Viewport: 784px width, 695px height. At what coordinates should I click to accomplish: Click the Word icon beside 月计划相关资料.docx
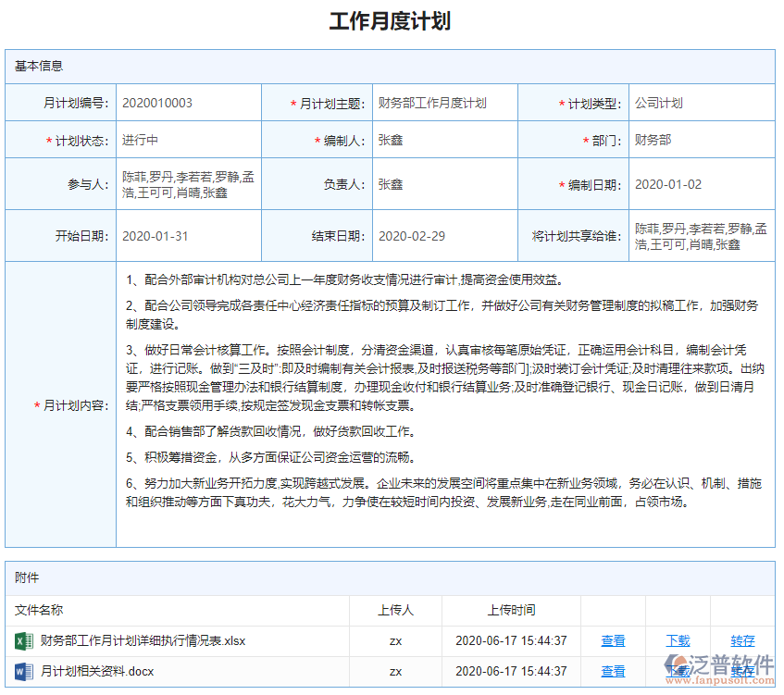click(20, 670)
